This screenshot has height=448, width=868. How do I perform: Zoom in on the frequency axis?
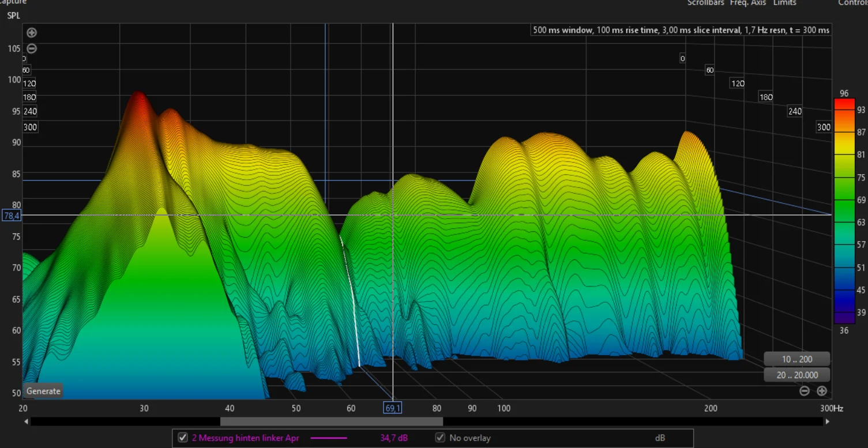tap(822, 391)
